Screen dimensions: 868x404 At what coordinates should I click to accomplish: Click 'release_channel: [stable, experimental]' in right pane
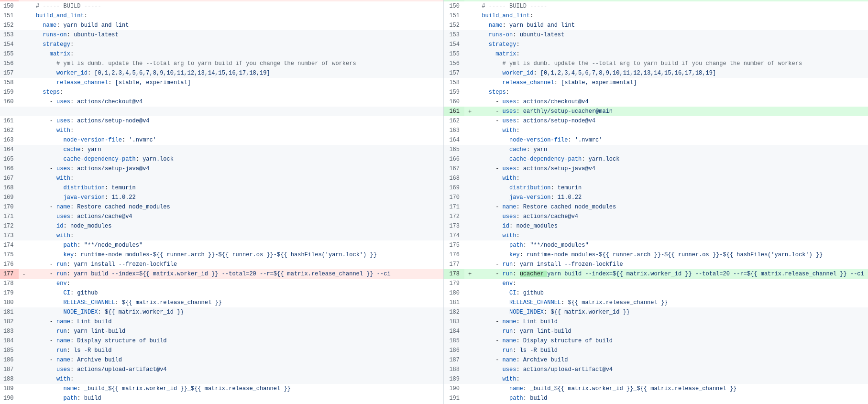570,82
